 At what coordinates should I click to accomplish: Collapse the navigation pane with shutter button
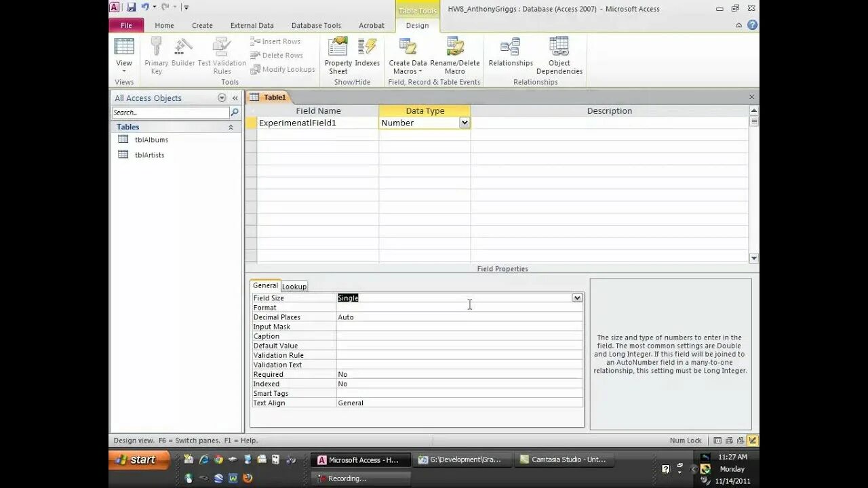(x=235, y=98)
